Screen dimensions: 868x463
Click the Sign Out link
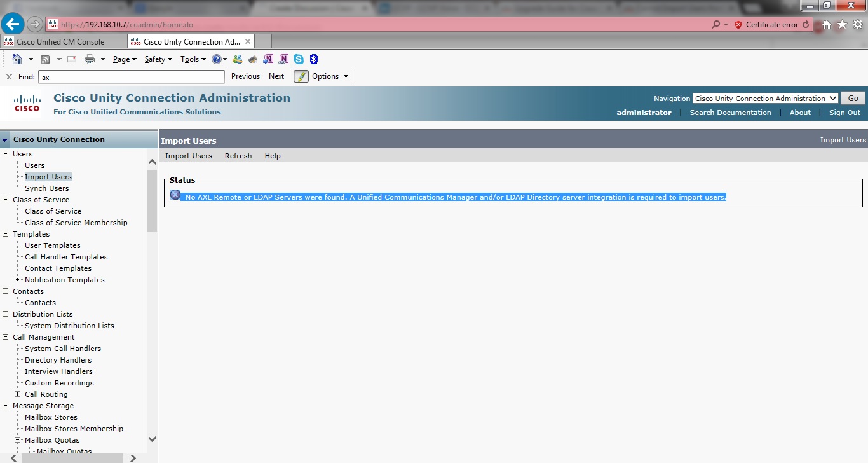[x=844, y=113]
